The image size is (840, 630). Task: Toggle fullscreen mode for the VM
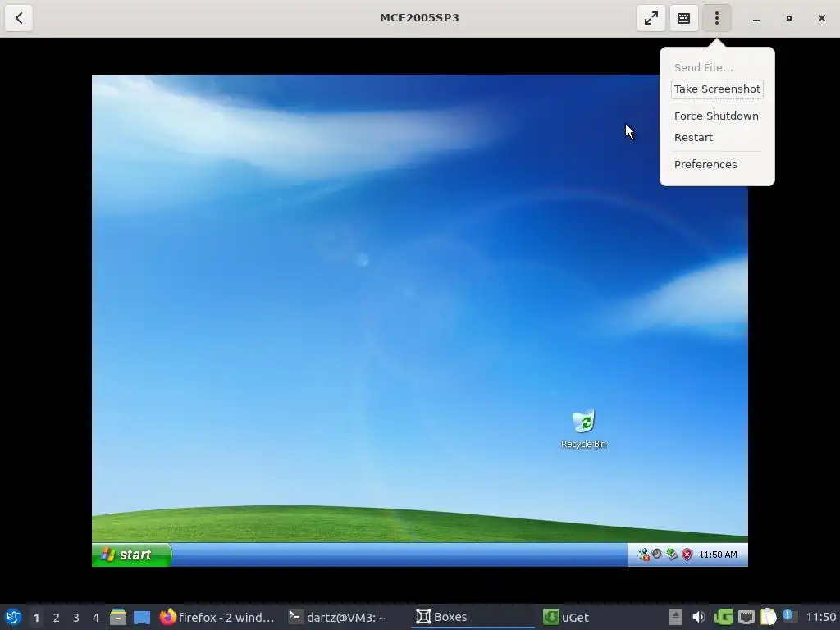(x=651, y=18)
